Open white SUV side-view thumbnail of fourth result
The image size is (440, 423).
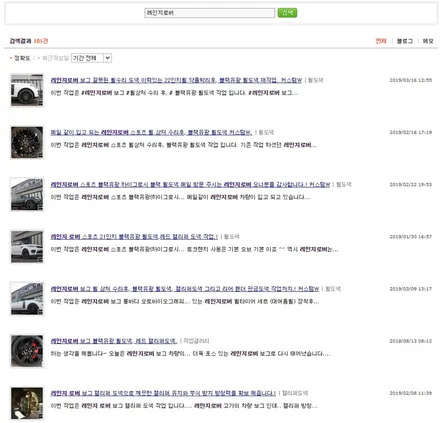click(27, 247)
